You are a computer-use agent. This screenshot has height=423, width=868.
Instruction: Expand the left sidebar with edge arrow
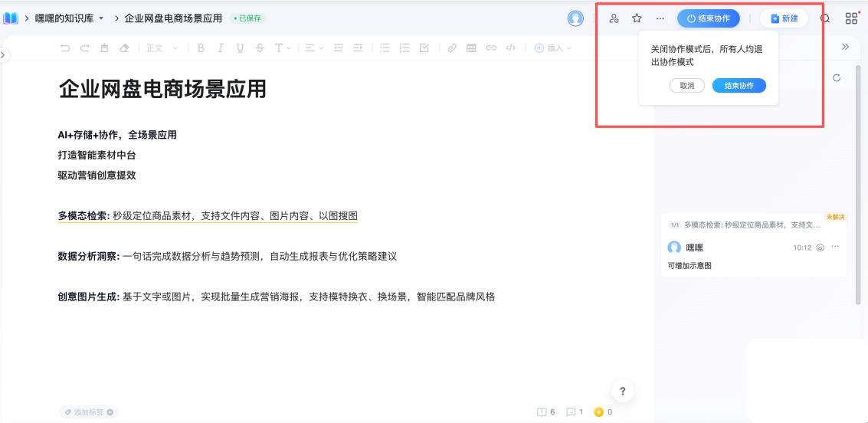click(x=3, y=55)
